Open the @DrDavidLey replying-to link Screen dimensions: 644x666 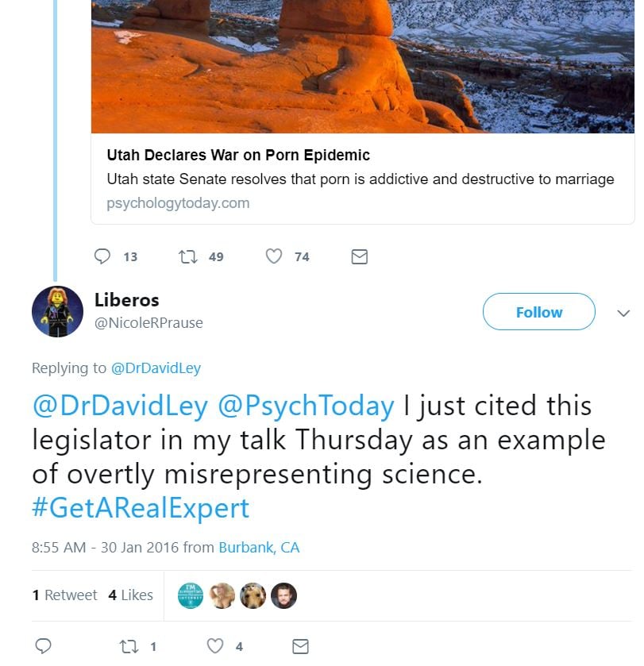156,368
